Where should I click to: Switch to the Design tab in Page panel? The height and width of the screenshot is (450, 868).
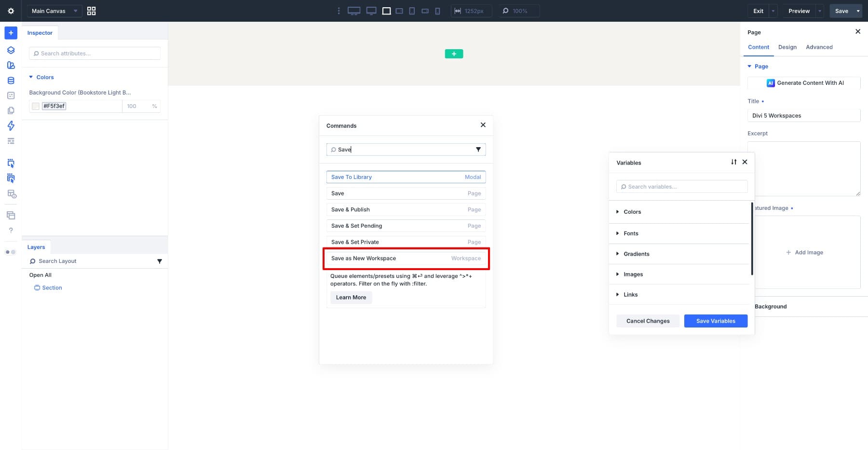787,47
